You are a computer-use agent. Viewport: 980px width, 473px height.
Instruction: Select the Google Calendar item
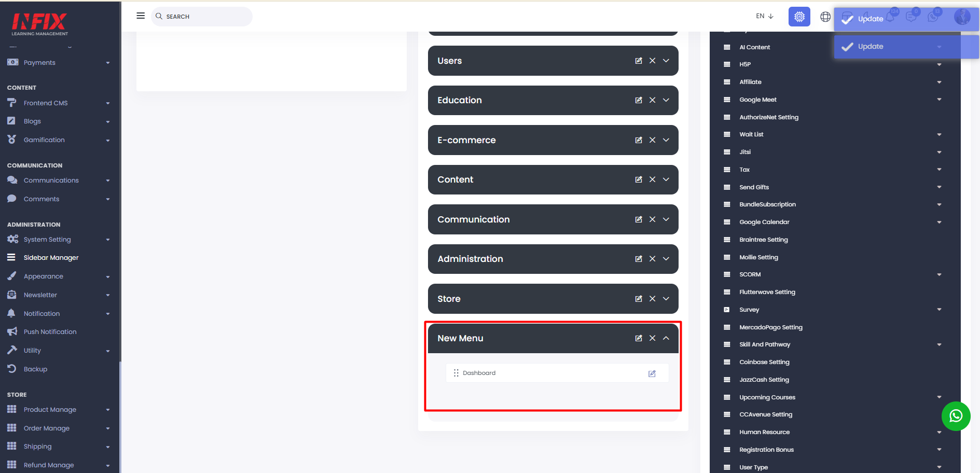764,222
